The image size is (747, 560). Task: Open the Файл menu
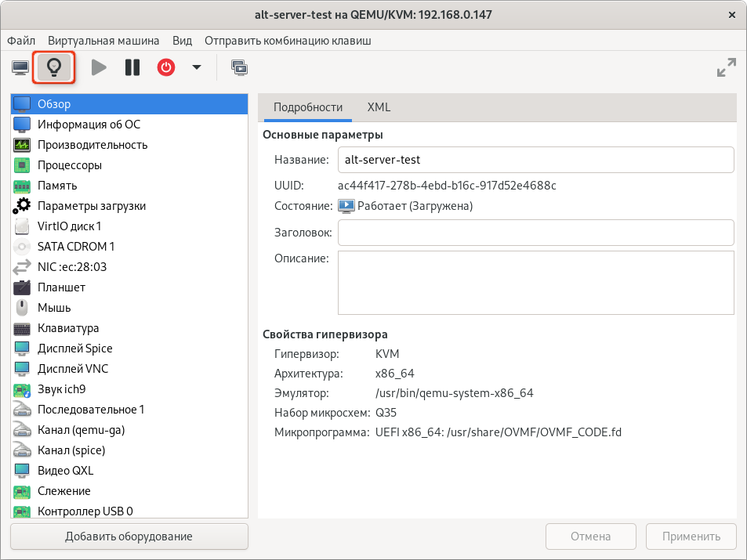(x=21, y=41)
